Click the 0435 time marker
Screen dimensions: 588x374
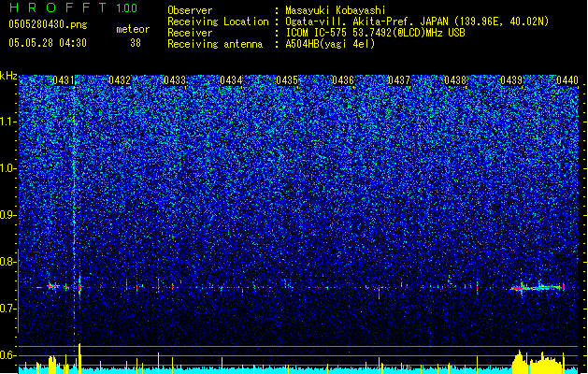coord(287,80)
